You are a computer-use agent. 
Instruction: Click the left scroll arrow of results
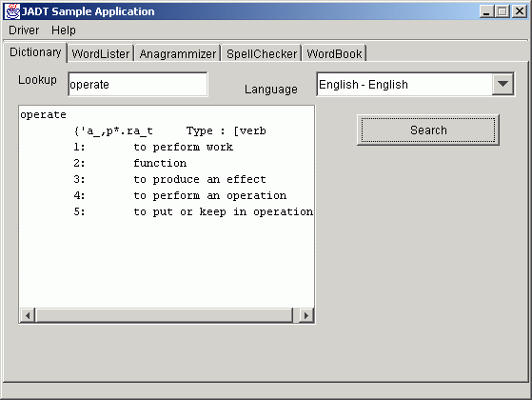pyautogui.click(x=28, y=315)
